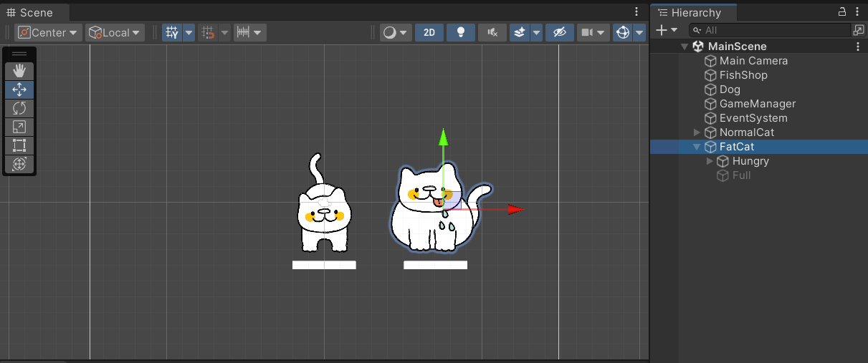Select the disabled Full child object
This screenshot has width=868, height=363.
742,175
